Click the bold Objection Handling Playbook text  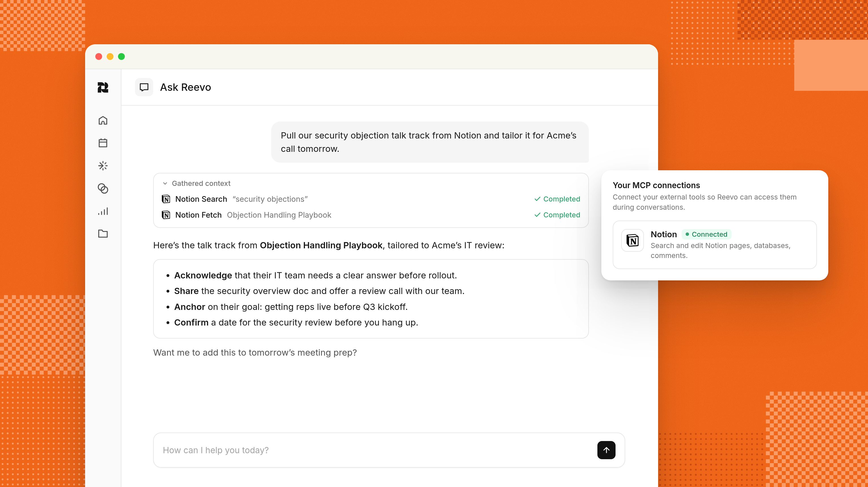pyautogui.click(x=321, y=245)
